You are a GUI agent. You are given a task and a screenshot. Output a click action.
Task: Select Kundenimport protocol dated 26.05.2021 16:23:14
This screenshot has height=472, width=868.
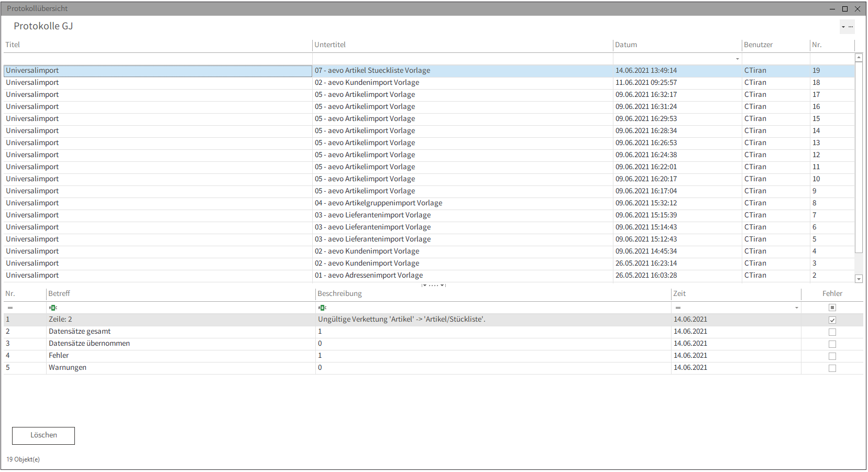(429, 264)
